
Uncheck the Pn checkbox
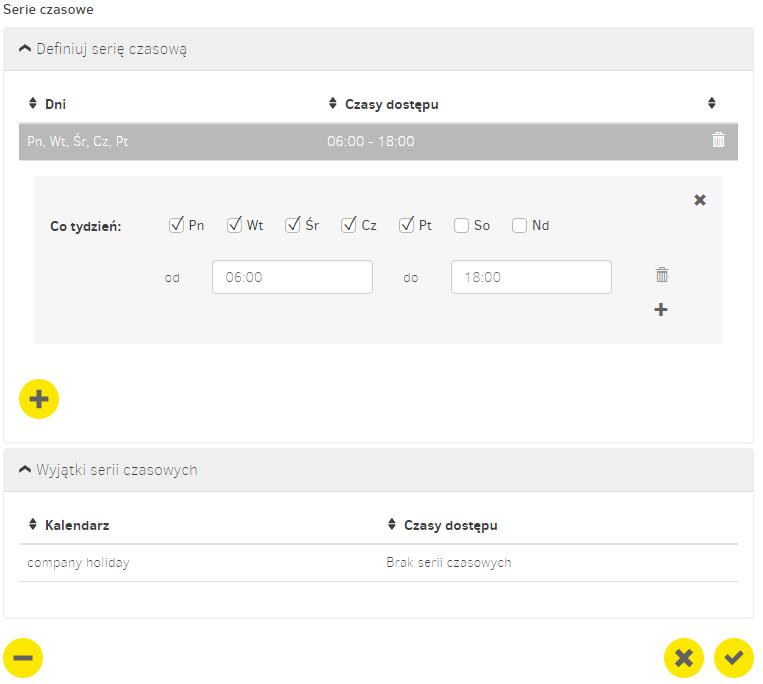176,225
